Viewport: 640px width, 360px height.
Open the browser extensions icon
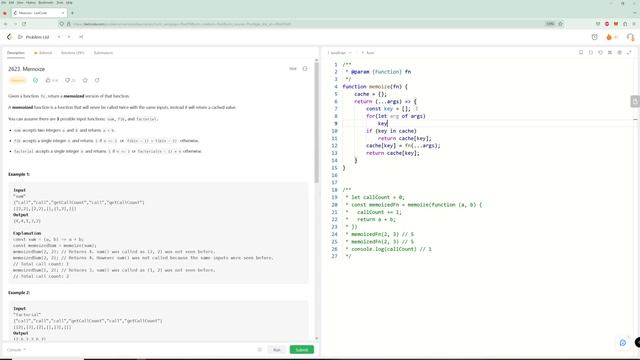(x=625, y=24)
